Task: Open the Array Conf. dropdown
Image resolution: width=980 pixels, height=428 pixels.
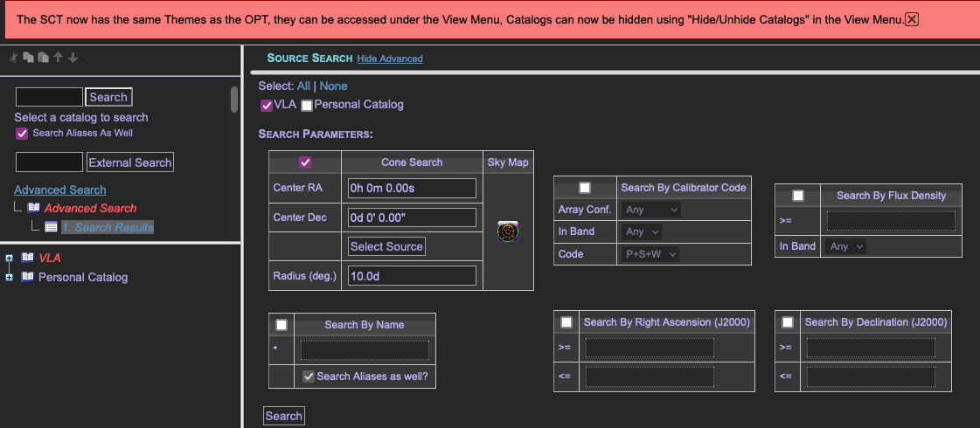Action: (650, 210)
